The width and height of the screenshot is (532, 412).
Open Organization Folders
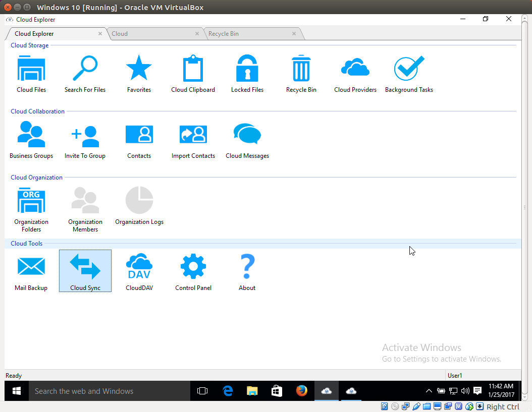31,209
